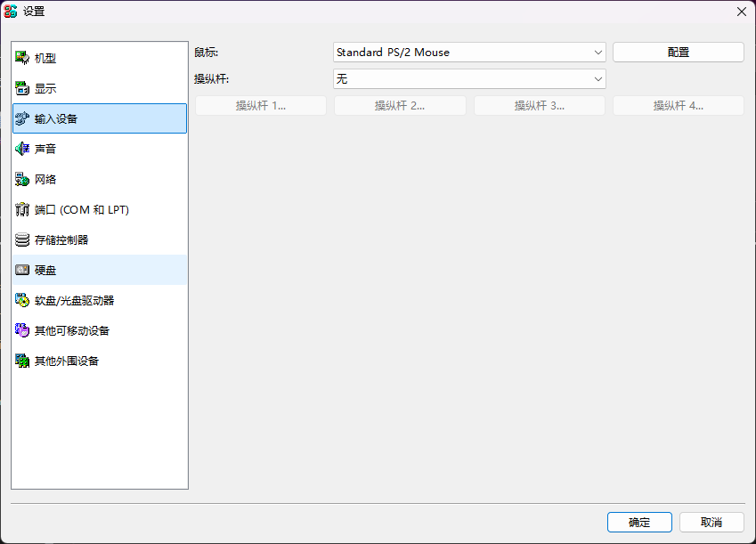Open the 鼠标 mouse type dropdown
Image resolution: width=756 pixels, height=544 pixels.
pyautogui.click(x=469, y=53)
